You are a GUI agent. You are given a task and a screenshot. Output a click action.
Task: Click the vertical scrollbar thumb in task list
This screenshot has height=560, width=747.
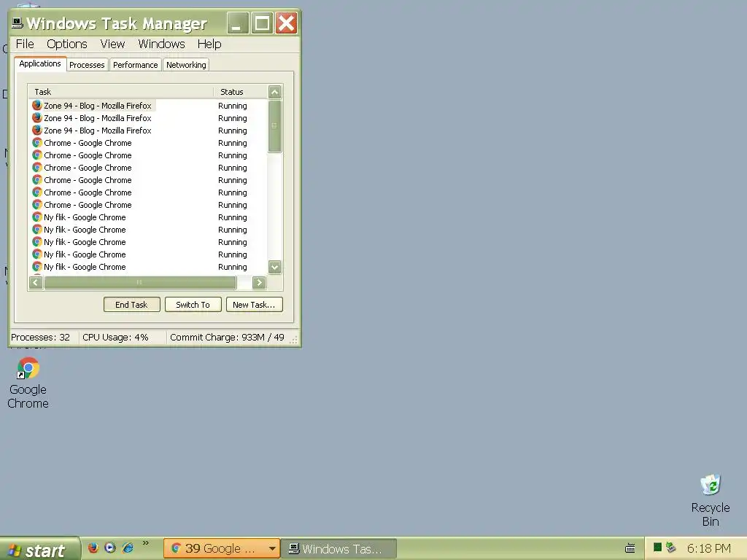click(275, 126)
